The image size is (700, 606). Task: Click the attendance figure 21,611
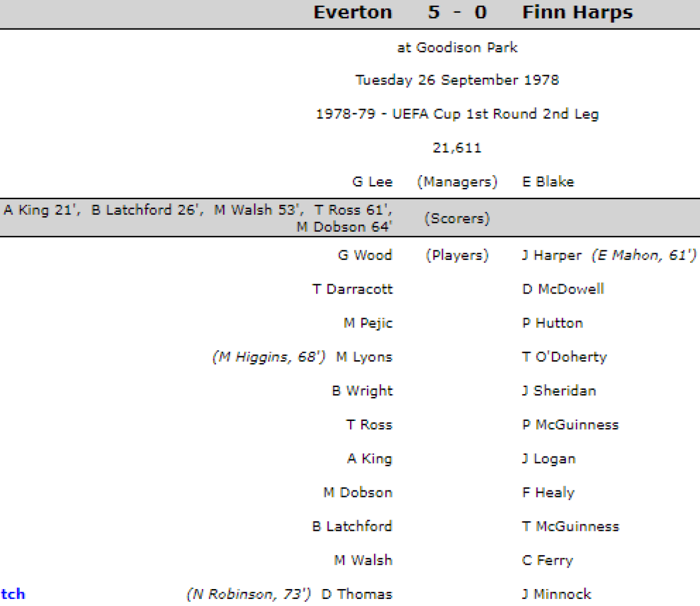(457, 148)
